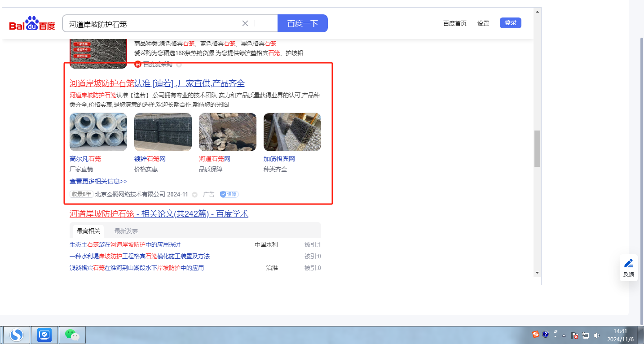
Task: Click the 镀锌石笼网 product thumbnail
Action: pyautogui.click(x=163, y=132)
